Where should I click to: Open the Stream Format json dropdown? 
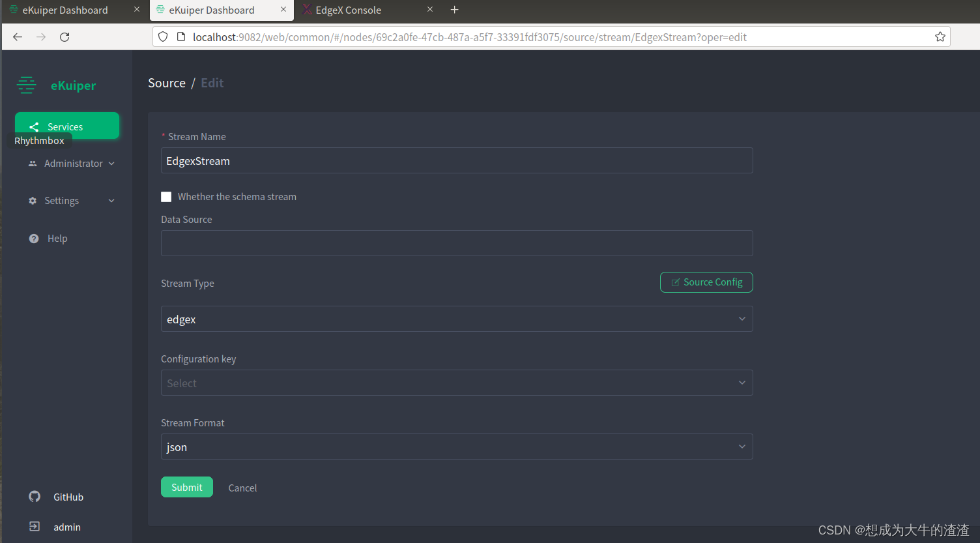click(x=457, y=447)
